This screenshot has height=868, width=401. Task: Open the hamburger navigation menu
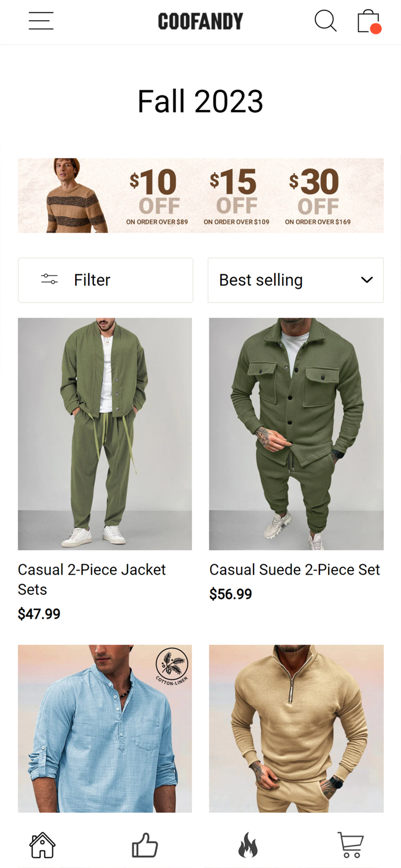41,21
